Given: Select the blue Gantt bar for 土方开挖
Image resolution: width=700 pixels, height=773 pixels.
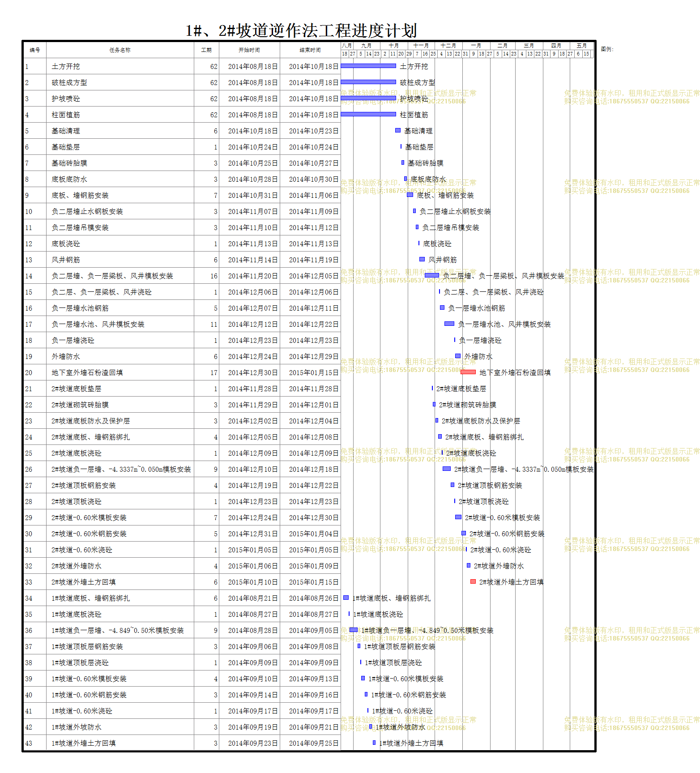Looking at the screenshot, I should [368, 66].
